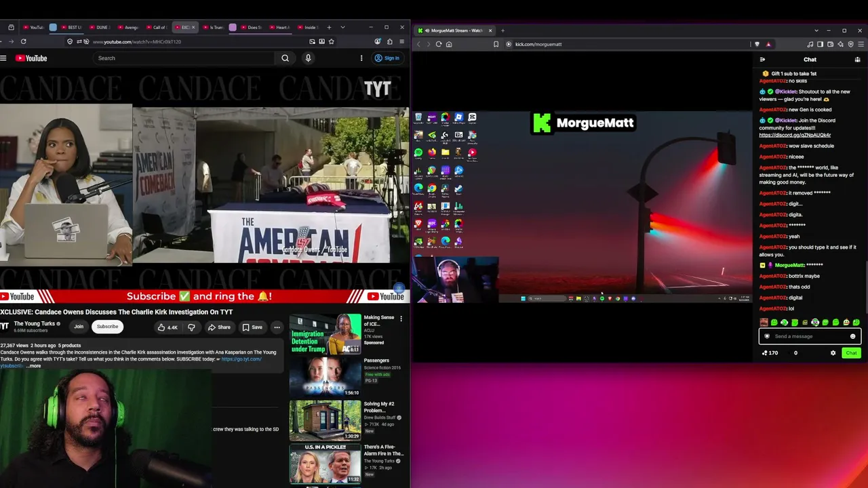
Task: Show the Kick chat users list
Action: (x=857, y=60)
